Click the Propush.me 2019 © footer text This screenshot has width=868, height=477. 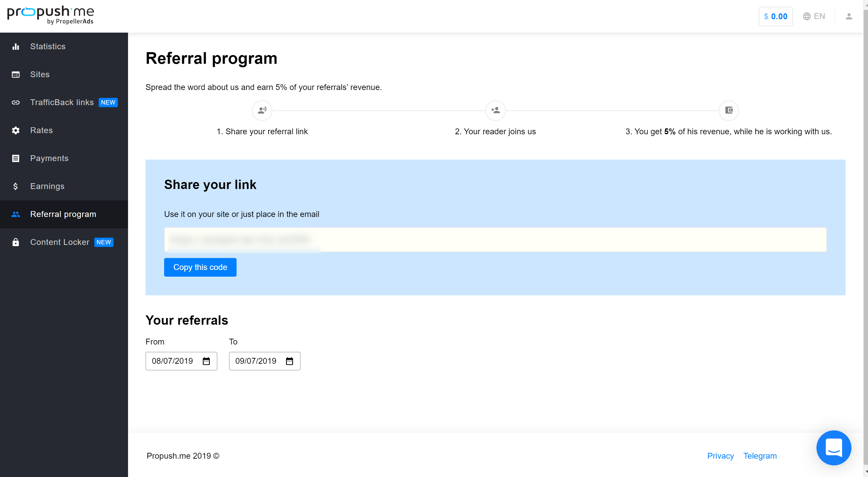pyautogui.click(x=183, y=456)
